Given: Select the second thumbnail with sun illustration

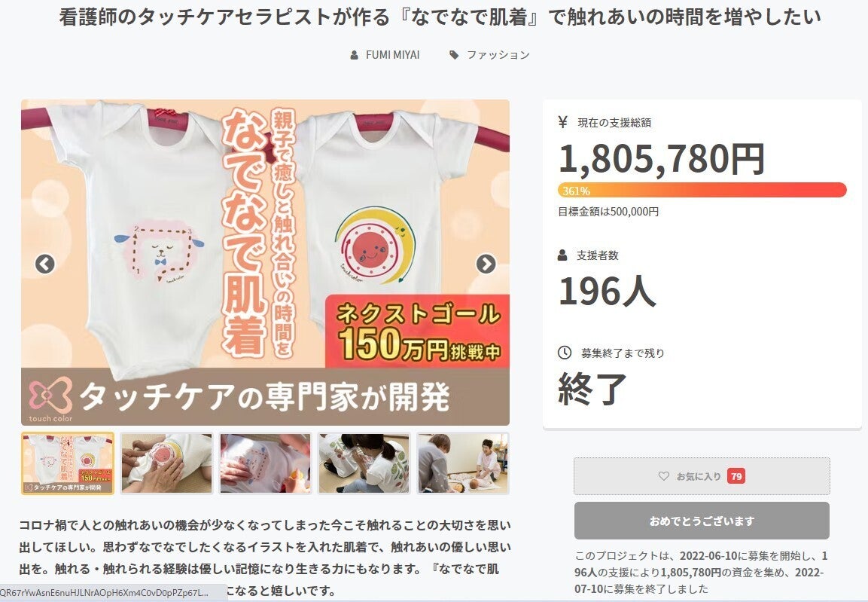Looking at the screenshot, I should [166, 463].
